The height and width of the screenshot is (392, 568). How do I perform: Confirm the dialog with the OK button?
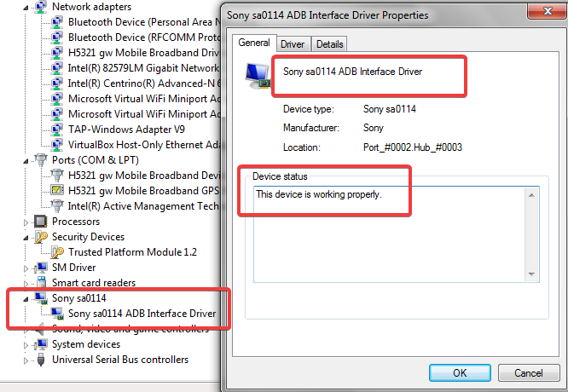tap(460, 372)
